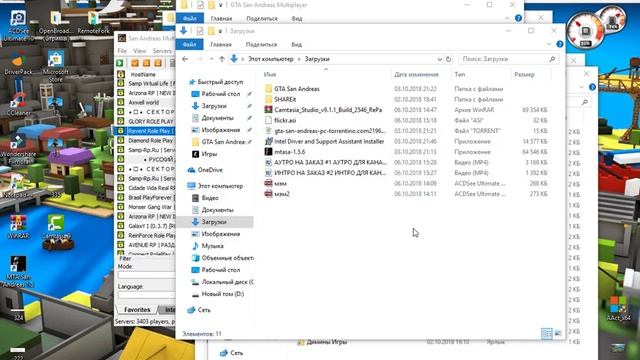640x360 pixels.
Task: Select АУТРО НА ЗАКАЗ #1 video file
Action: pos(330,162)
